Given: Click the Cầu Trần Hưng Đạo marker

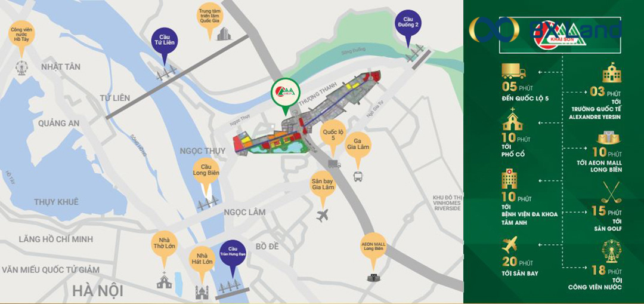Looking at the screenshot, I should coord(233,259).
